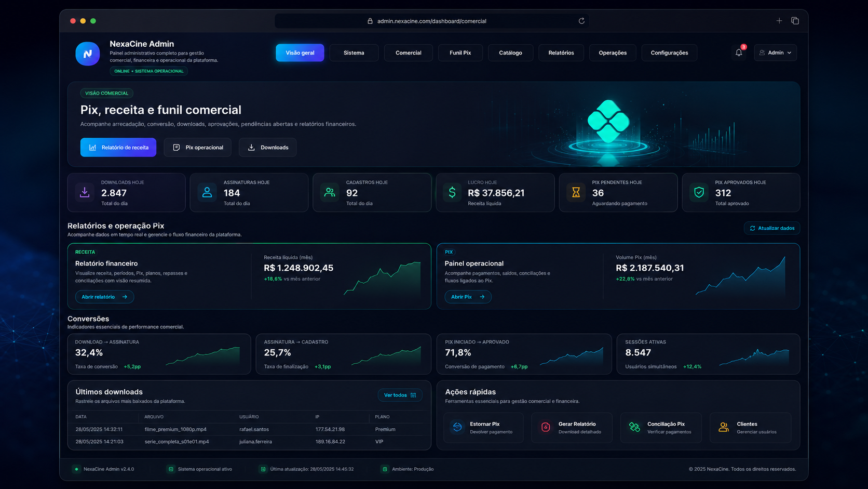The height and width of the screenshot is (489, 868).
Task: Open the Configurações tab
Action: pyautogui.click(x=669, y=52)
